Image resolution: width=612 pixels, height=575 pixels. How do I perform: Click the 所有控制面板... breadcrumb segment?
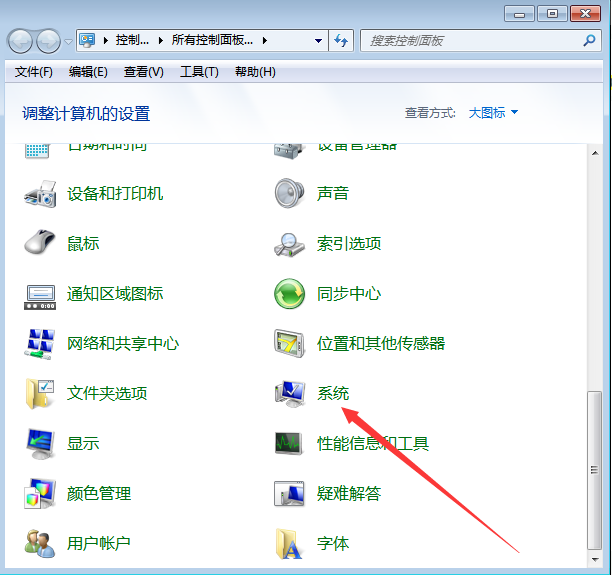(212, 40)
